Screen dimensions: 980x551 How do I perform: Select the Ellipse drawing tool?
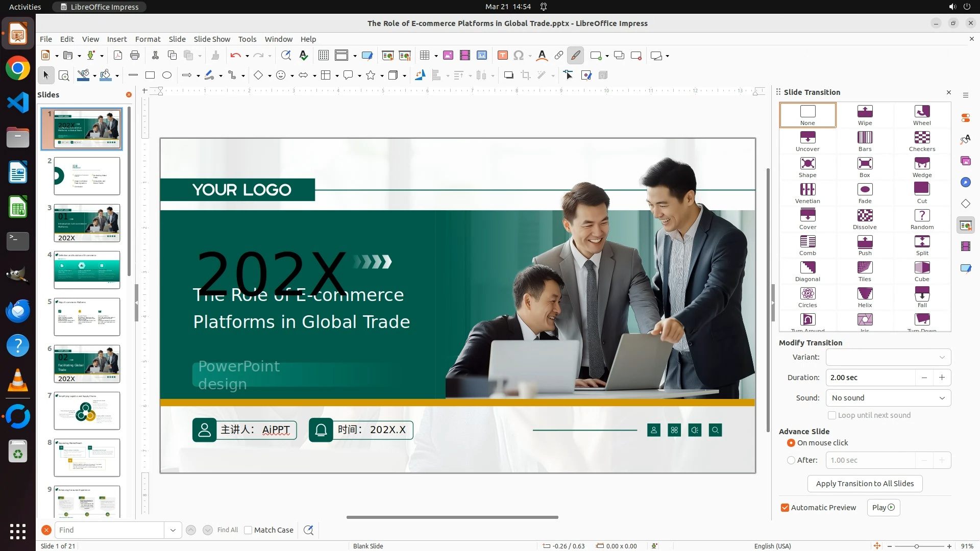167,75
